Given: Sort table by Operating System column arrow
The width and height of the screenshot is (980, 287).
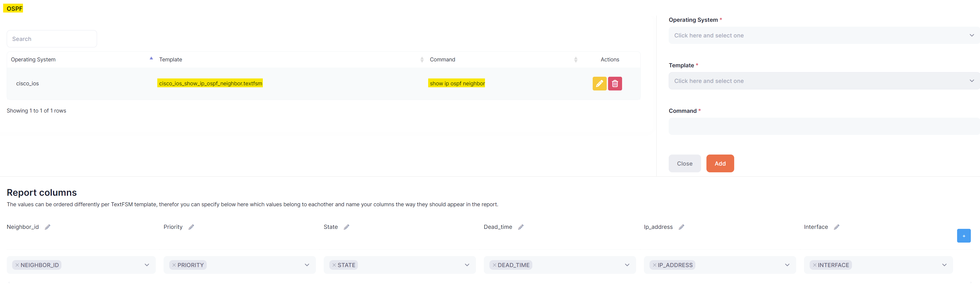Looking at the screenshot, I should point(151,58).
